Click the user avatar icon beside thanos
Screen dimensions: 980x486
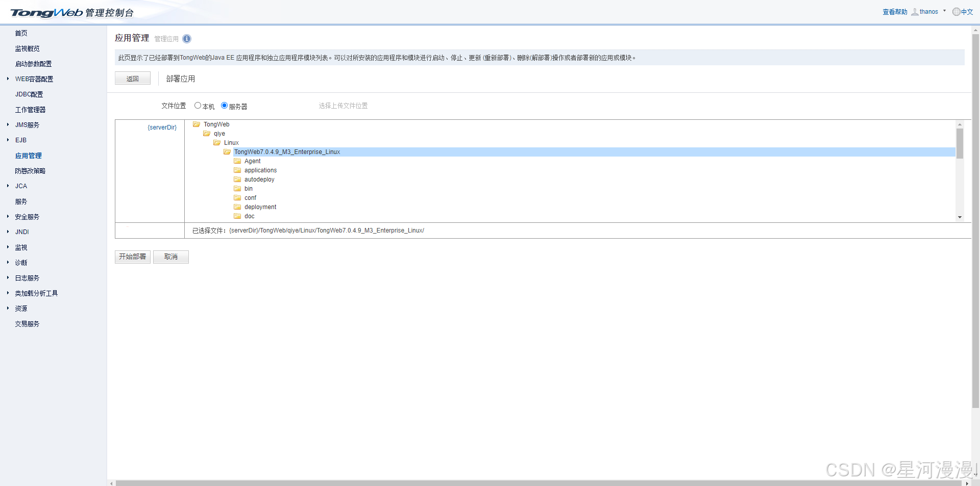915,12
